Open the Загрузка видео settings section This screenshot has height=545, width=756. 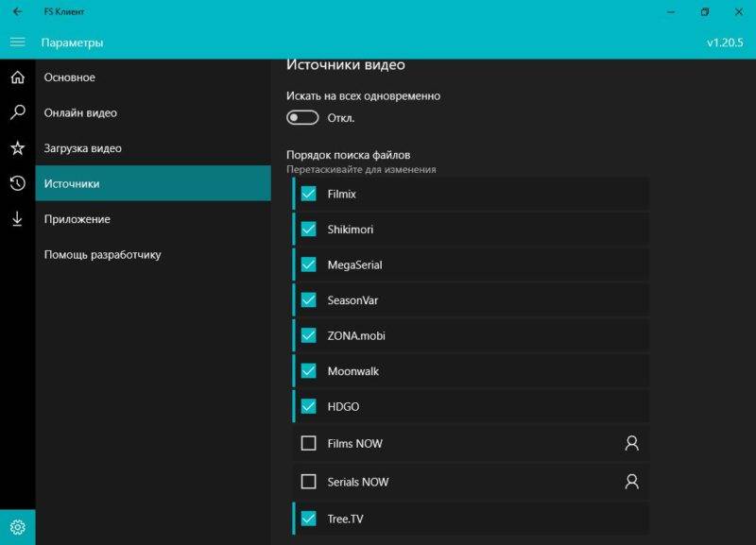point(153,148)
